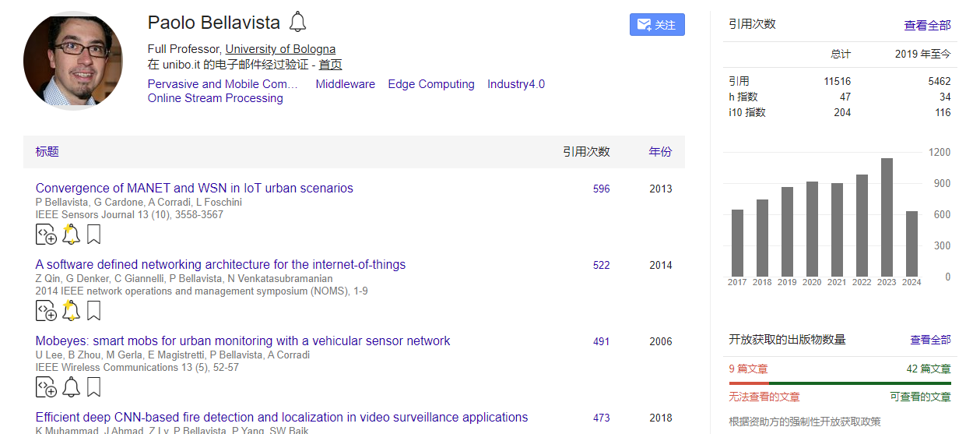Open paper Convergence of MANET and WSN

tap(195, 188)
